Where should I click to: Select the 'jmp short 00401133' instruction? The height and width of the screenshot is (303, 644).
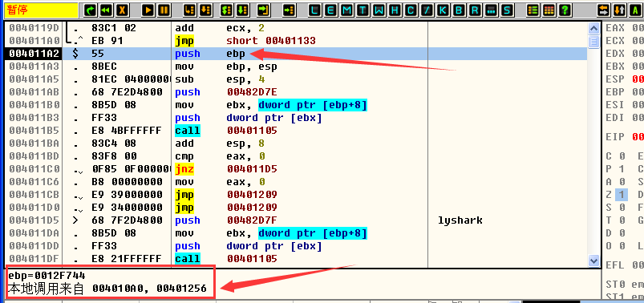pyautogui.click(x=245, y=41)
